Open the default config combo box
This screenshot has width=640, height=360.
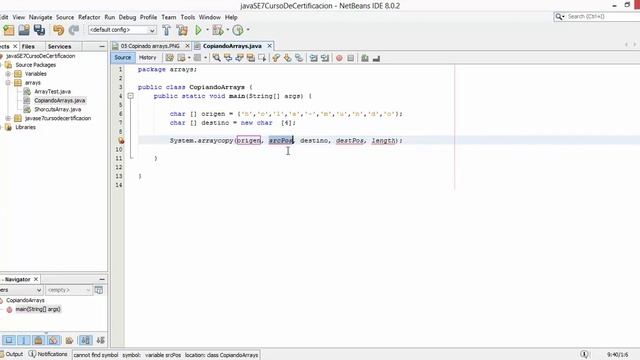point(122,30)
